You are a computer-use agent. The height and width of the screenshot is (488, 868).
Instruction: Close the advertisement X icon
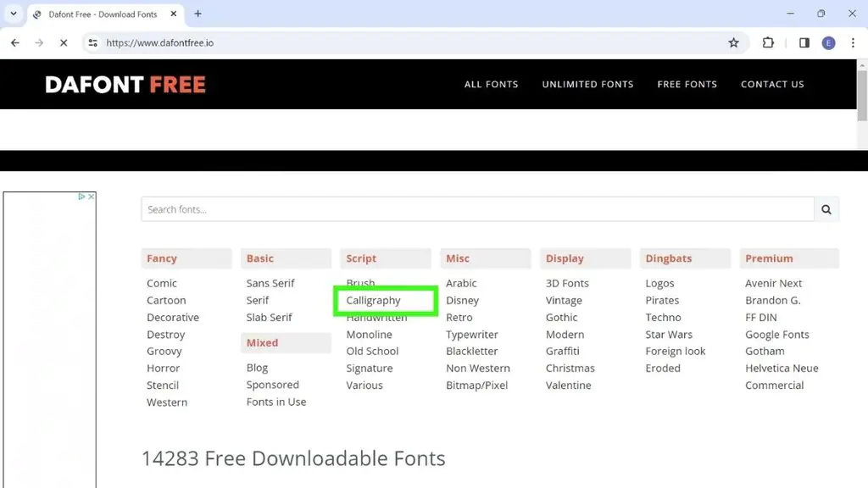[92, 197]
